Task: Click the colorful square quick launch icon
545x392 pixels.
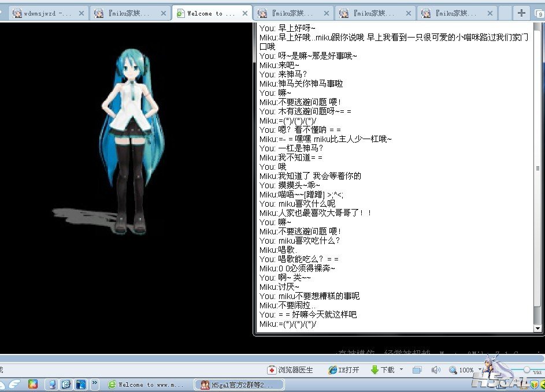Action: click(33, 384)
